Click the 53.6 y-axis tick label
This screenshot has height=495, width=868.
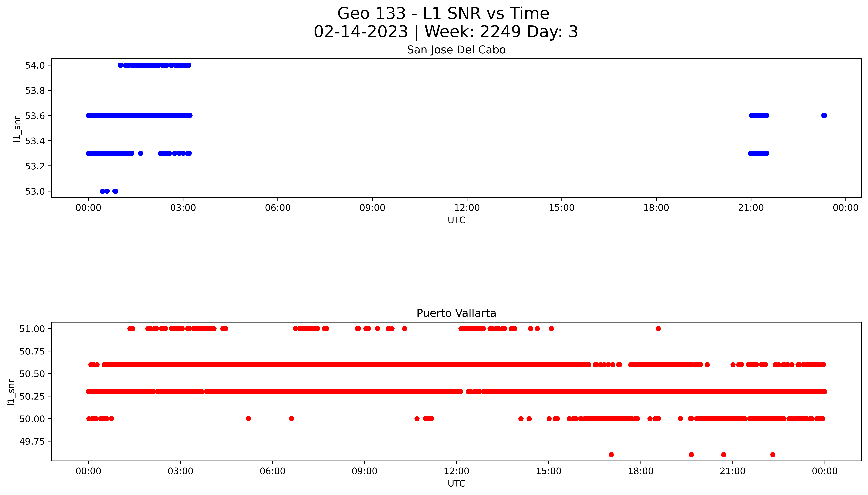35,116
